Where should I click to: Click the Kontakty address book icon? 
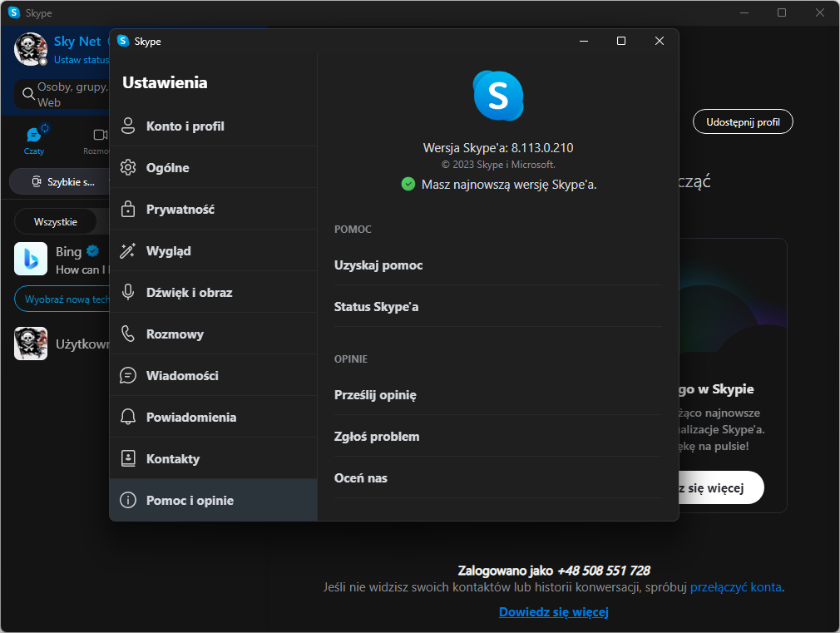coord(128,458)
